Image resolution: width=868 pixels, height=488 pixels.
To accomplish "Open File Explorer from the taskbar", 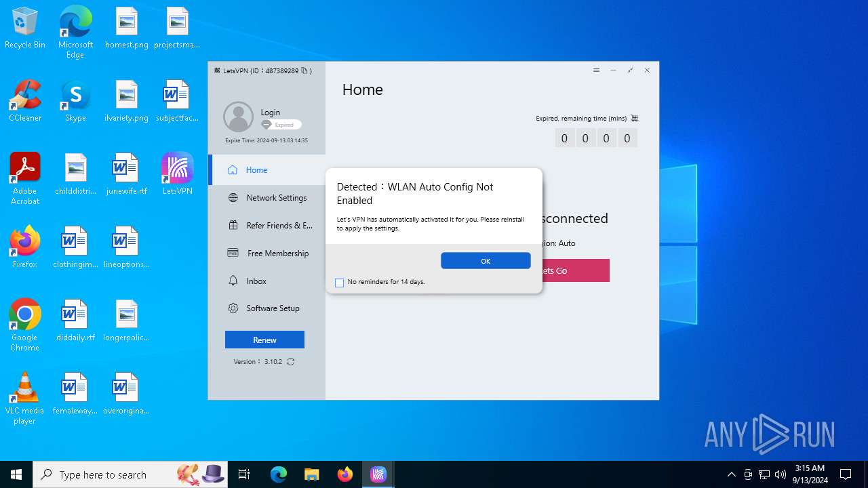I will [311, 474].
